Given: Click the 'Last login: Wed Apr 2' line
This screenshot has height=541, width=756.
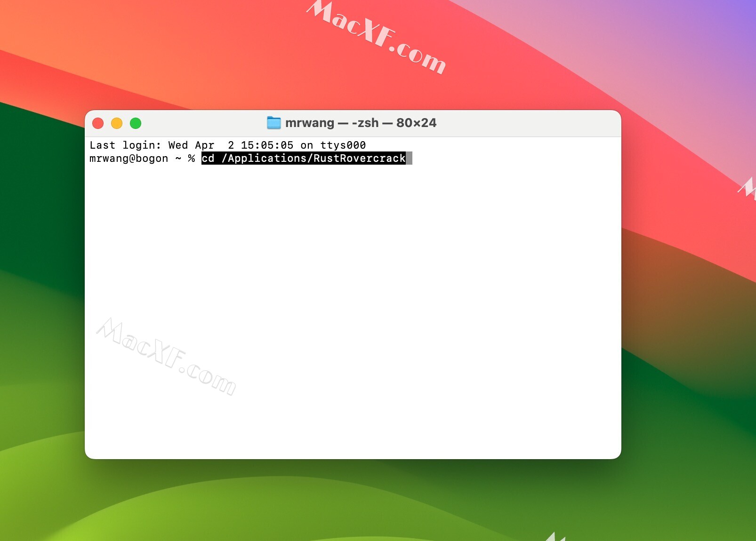Looking at the screenshot, I should pyautogui.click(x=227, y=145).
